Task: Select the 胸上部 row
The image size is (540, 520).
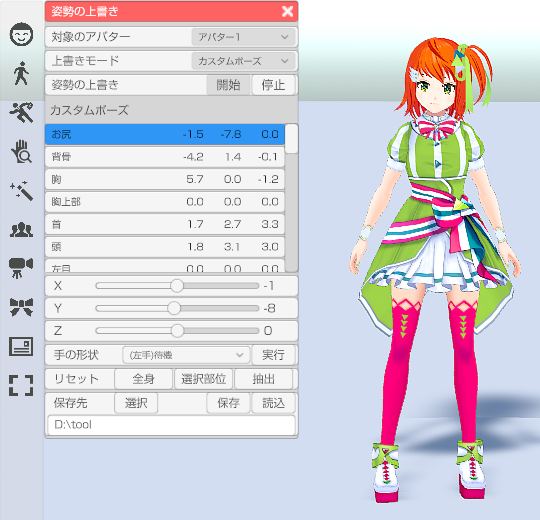Action: [165, 202]
